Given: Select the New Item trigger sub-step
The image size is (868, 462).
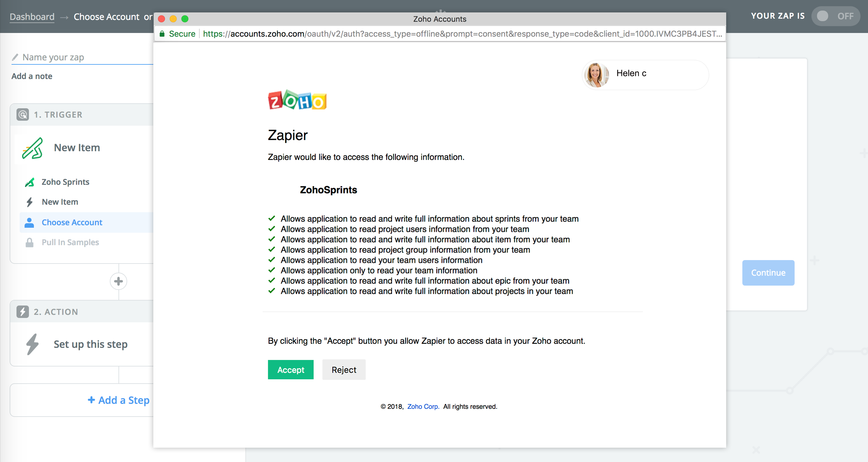Looking at the screenshot, I should (60, 202).
